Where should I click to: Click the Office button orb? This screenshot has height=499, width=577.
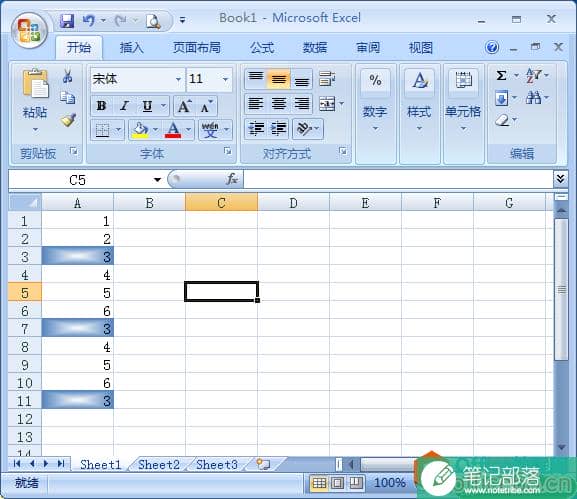pos(29,31)
